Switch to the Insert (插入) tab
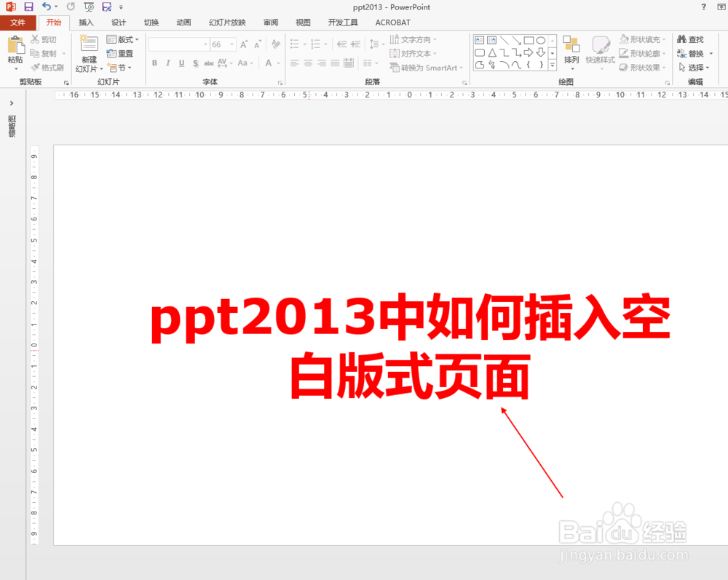This screenshot has width=728, height=580. tap(86, 23)
